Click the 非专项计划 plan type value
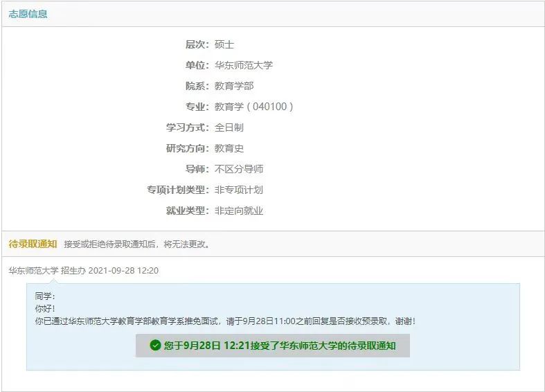This screenshot has width=545, height=392. [239, 190]
